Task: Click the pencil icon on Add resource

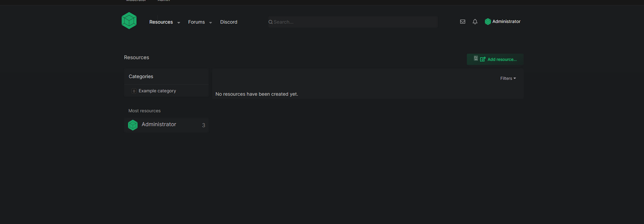Action: [483, 60]
